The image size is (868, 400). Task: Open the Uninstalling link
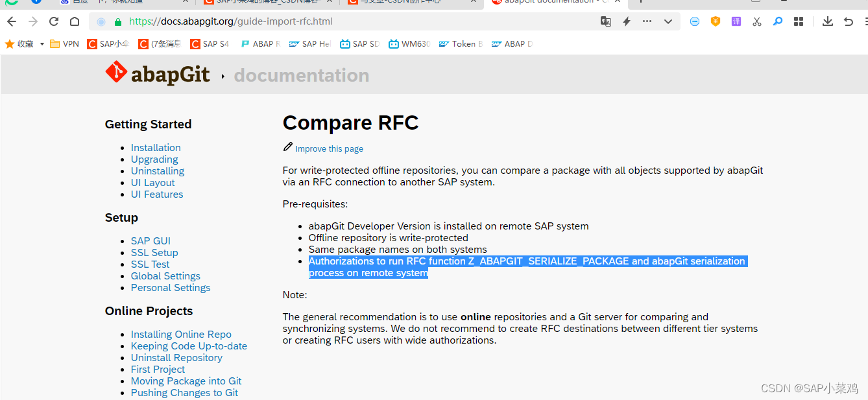[x=158, y=171]
